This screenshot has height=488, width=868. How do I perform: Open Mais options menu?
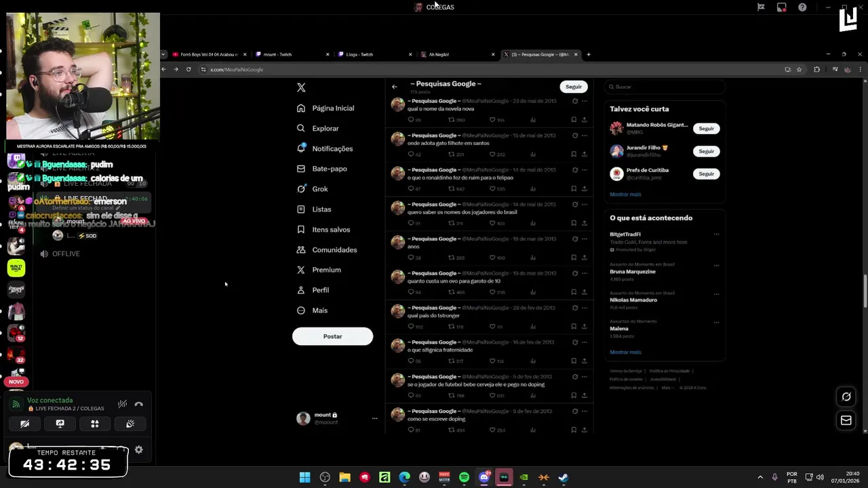pyautogui.click(x=312, y=310)
